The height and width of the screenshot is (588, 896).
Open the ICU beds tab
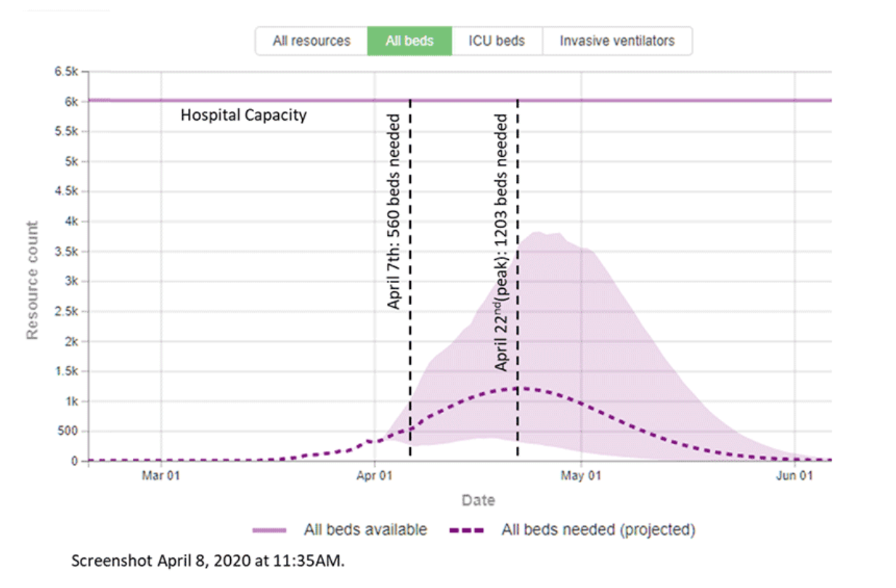497,41
